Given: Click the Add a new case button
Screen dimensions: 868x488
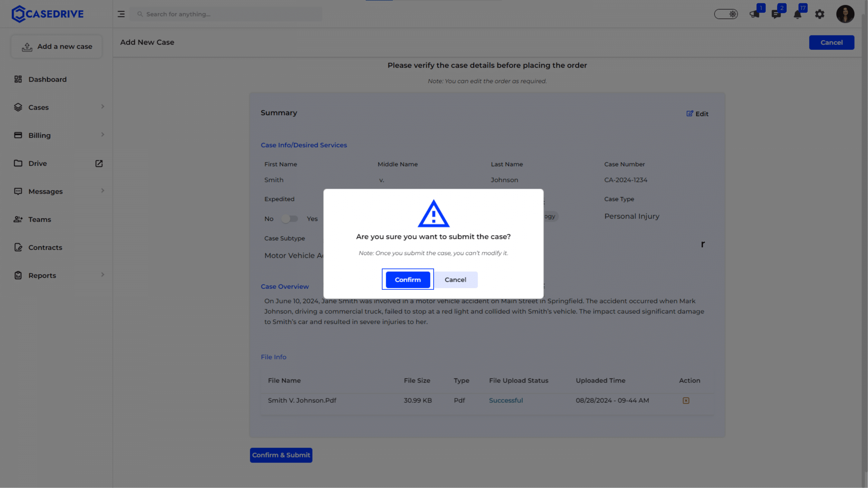Looking at the screenshot, I should [x=57, y=46].
